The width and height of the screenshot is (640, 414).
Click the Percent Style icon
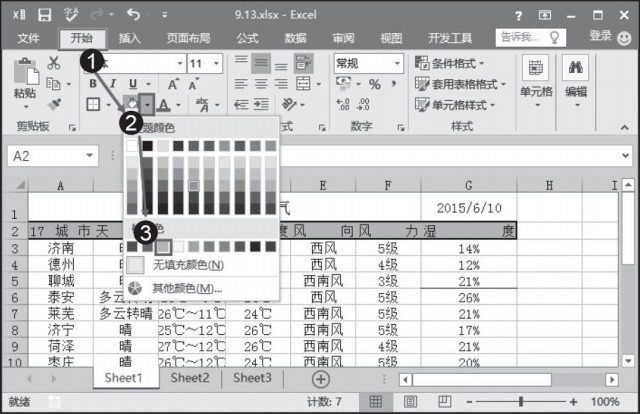coord(375,85)
